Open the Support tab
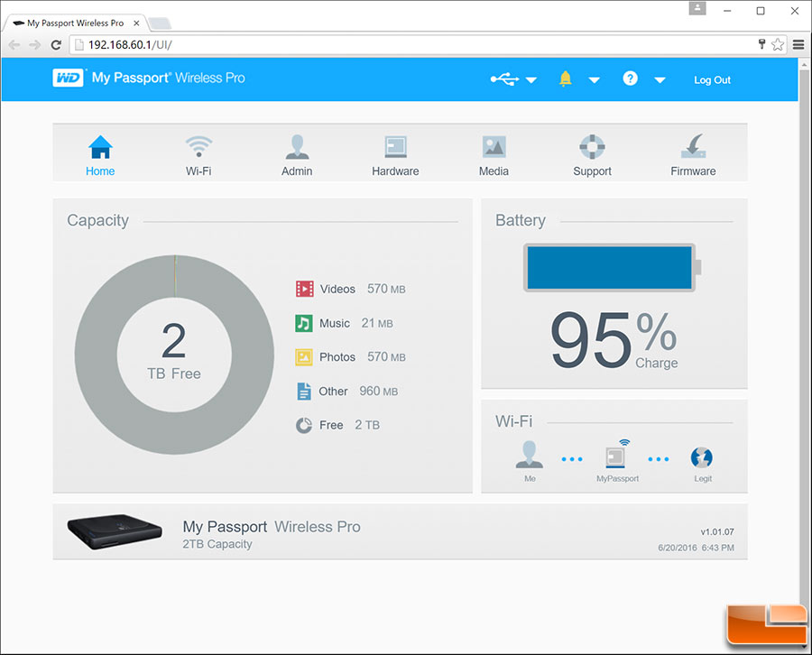 pyautogui.click(x=592, y=155)
